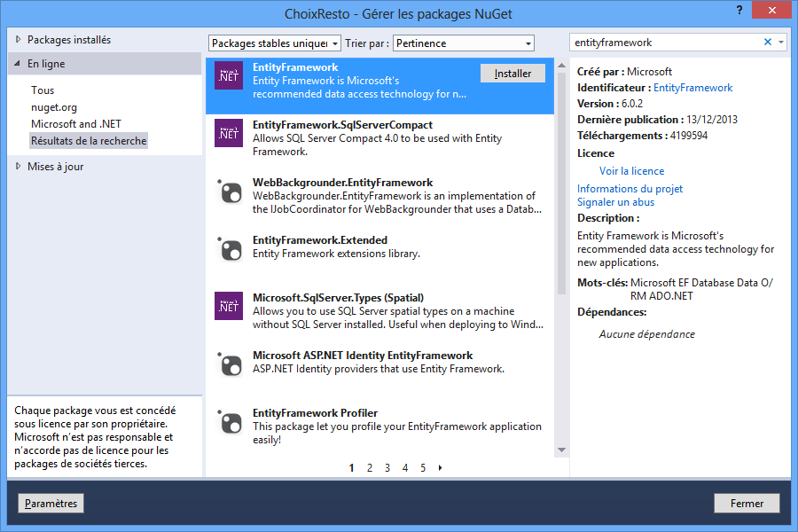Open the EntityFramework identifier link
798x532 pixels.
[692, 88]
